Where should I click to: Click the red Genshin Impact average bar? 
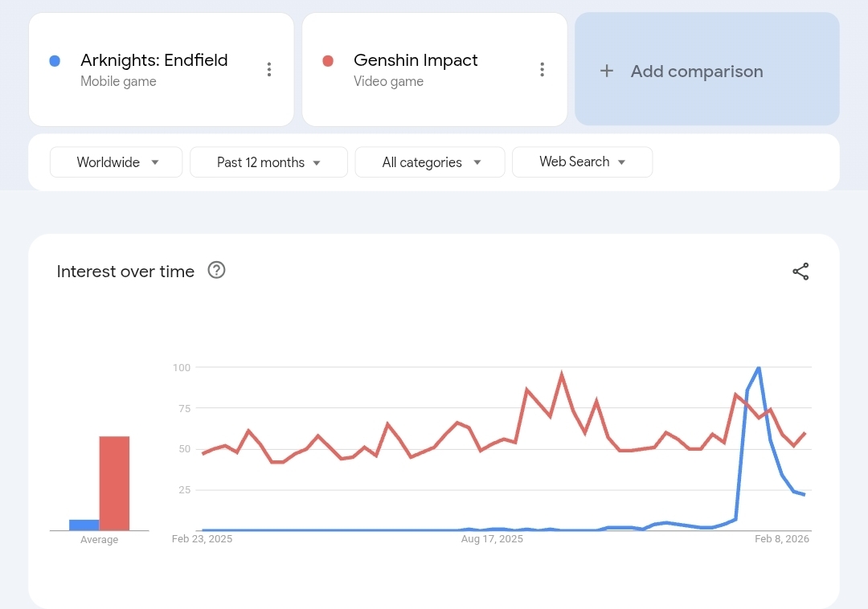[114, 483]
